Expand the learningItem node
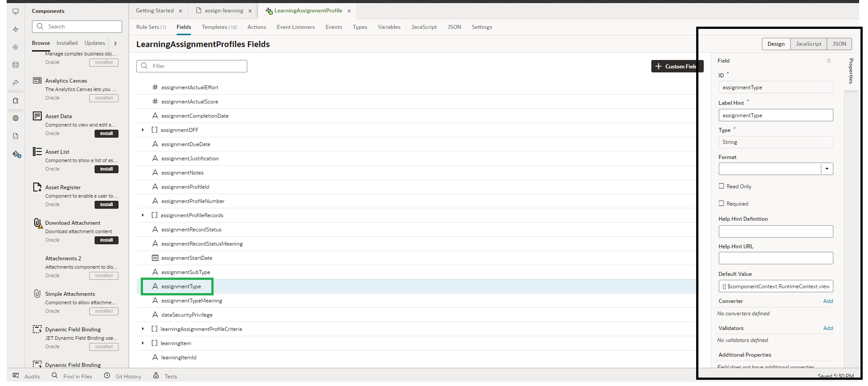The height and width of the screenshot is (386, 868). 143,343
